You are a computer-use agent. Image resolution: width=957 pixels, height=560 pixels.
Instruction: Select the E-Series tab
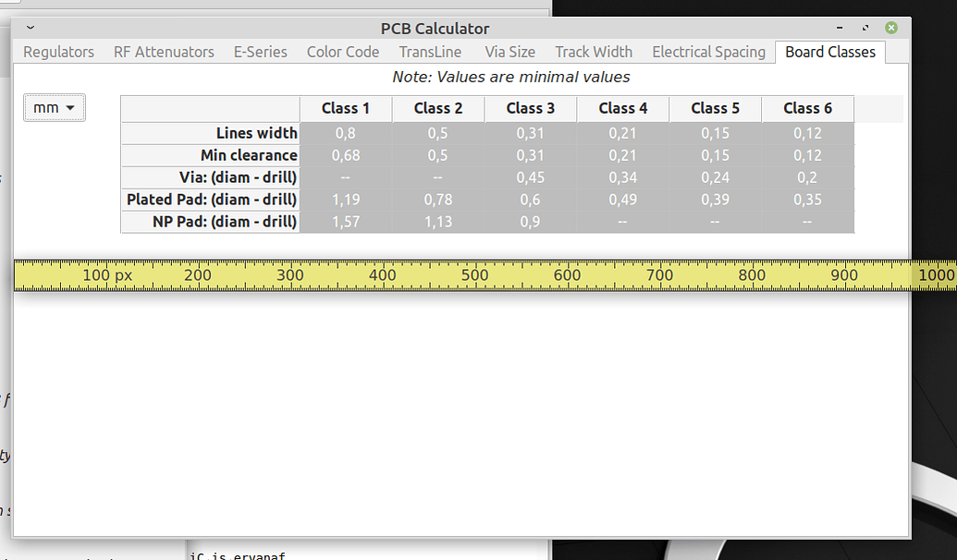(260, 52)
